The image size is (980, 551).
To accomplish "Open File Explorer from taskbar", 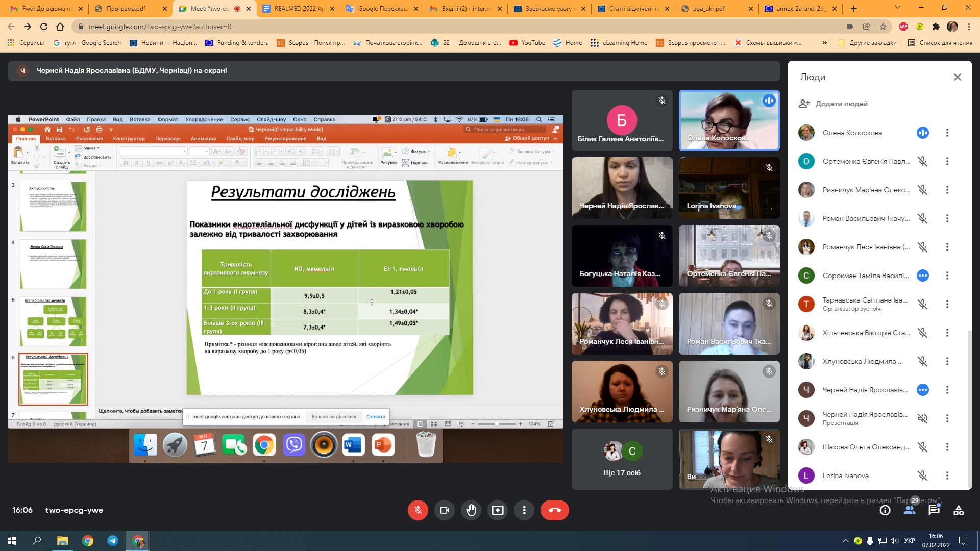I will pos(62,541).
